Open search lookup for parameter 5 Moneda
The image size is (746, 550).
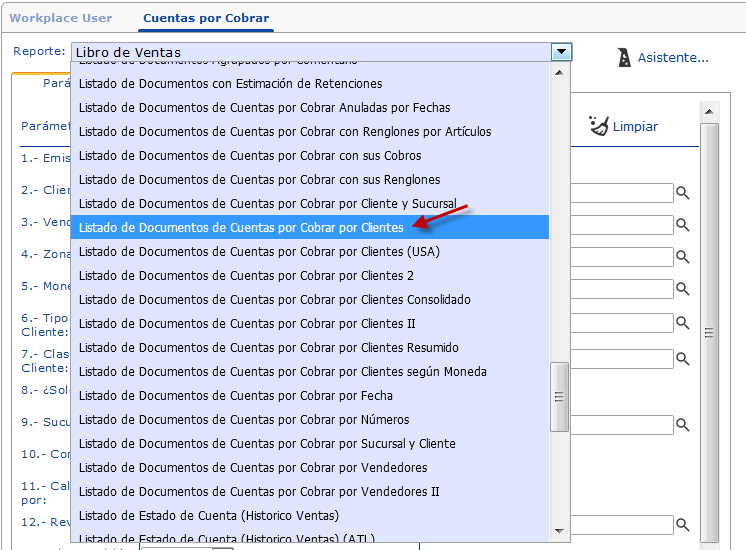(683, 289)
